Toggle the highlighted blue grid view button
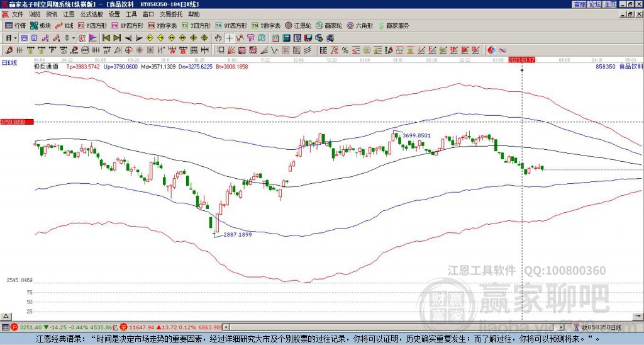Image resolution: width=644 pixels, height=345 pixels. [x=24, y=38]
